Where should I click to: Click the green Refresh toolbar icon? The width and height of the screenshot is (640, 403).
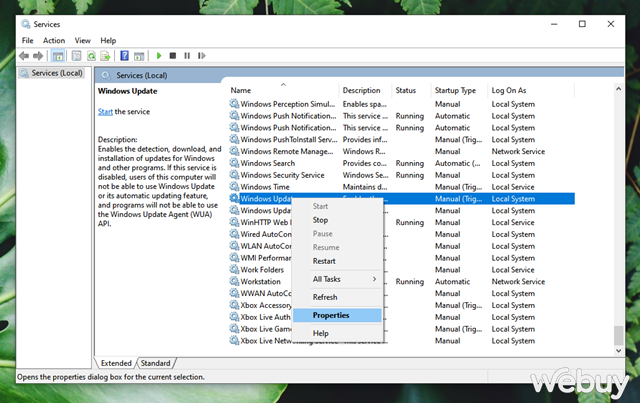click(91, 56)
